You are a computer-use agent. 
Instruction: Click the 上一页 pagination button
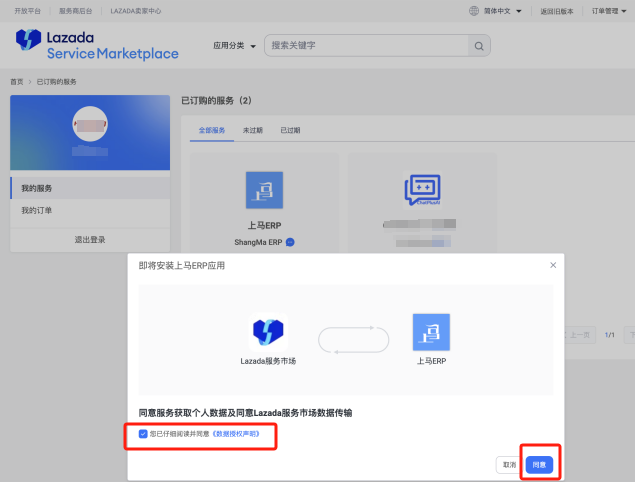(580, 335)
